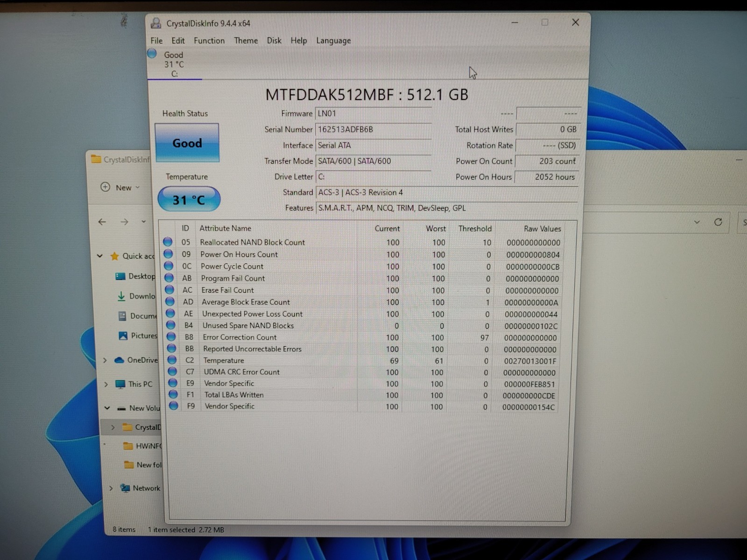747x560 pixels.
Task: Click the Total Host Writes value
Action: coord(548,129)
